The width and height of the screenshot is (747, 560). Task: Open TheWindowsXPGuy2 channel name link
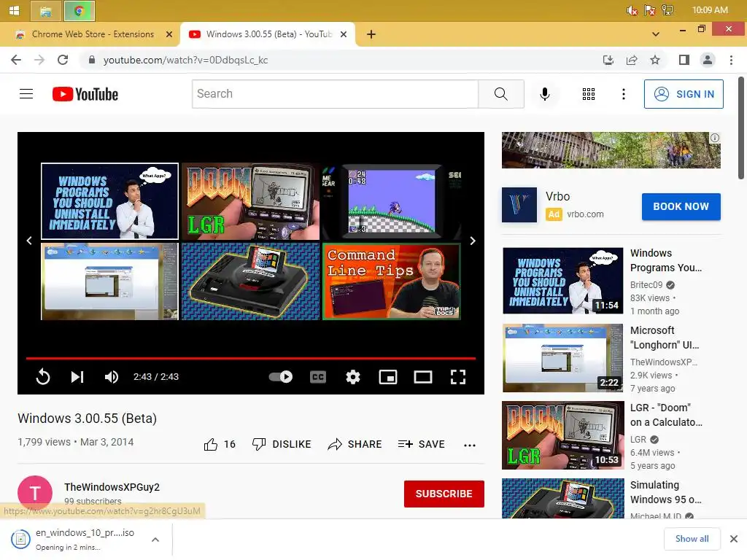pos(112,487)
